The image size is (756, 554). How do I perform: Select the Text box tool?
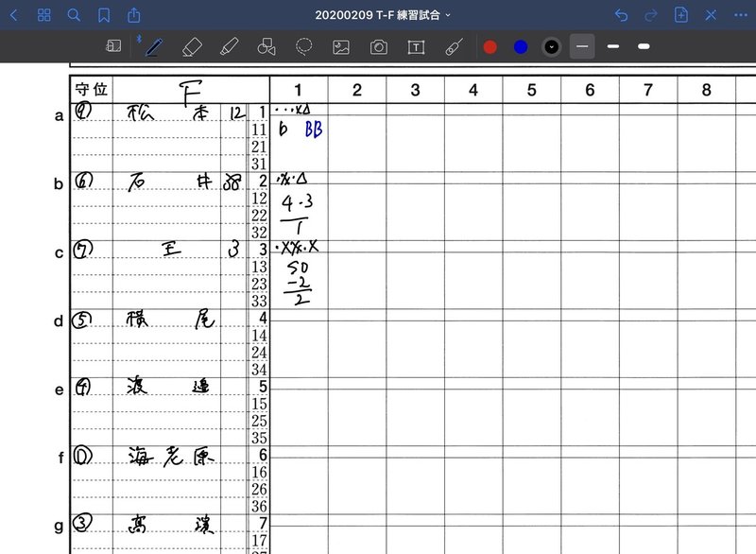[416, 46]
